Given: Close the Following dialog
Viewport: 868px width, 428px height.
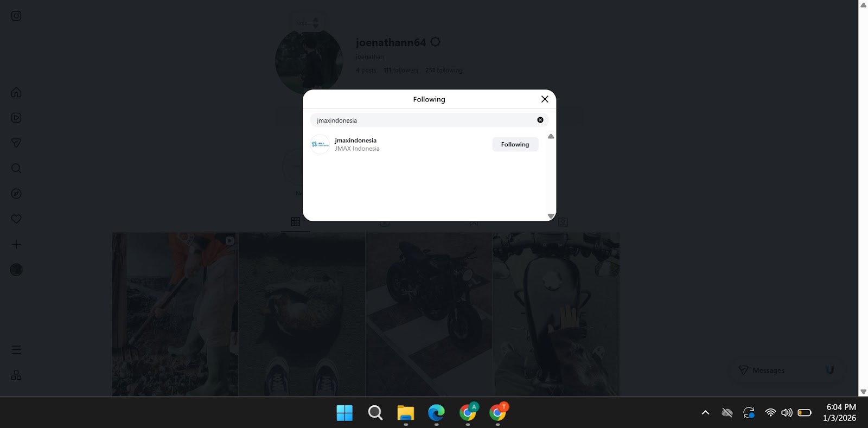Looking at the screenshot, I should 545,99.
